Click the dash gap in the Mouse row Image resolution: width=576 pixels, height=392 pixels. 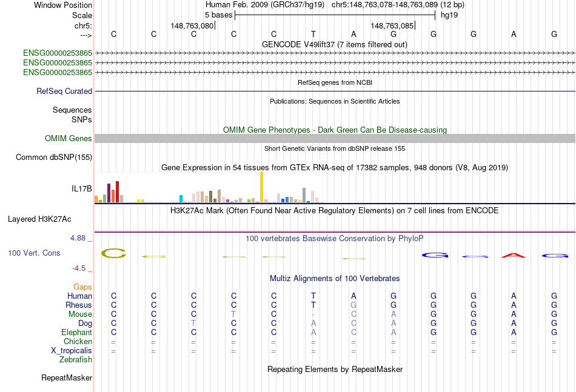(313, 314)
